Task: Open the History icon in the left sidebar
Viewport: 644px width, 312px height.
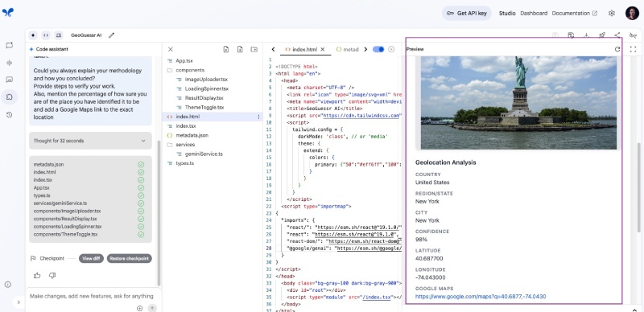Action: click(9, 115)
